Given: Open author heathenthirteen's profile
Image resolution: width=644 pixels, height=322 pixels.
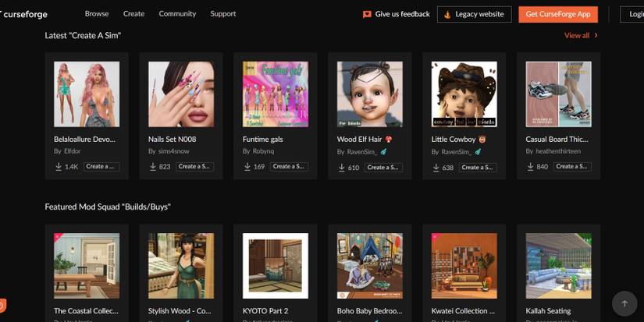Looking at the screenshot, I should (558, 151).
